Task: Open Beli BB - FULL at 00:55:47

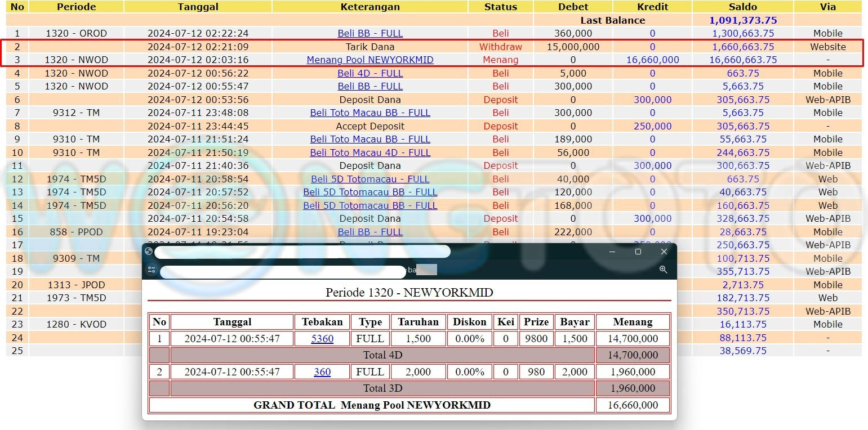Action: point(370,86)
